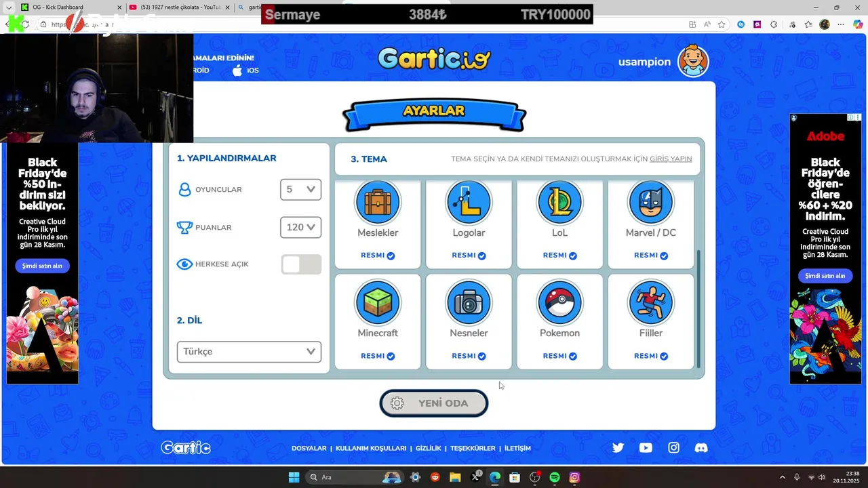Screen dimensions: 868x488
Task: Close the OG - Kick Dashboard tab
Action: [x=119, y=7]
